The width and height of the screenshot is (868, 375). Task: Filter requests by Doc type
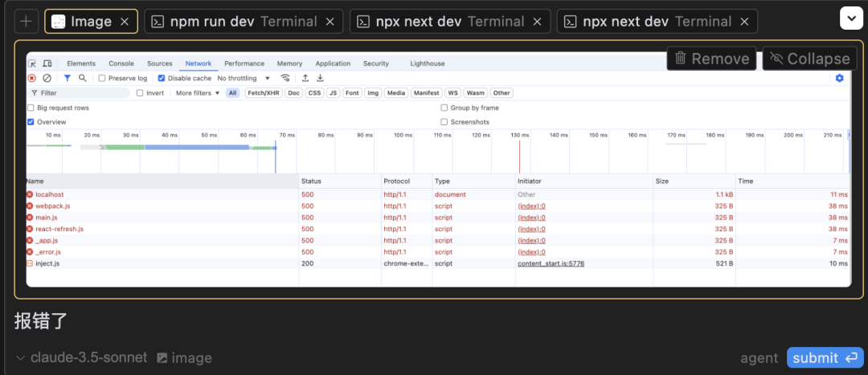294,93
